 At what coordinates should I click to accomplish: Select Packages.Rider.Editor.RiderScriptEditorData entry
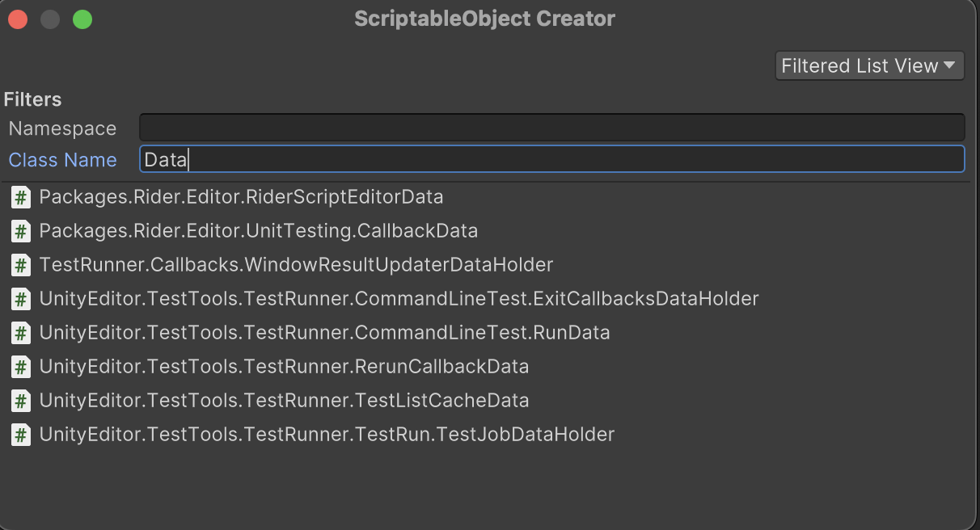point(241,197)
